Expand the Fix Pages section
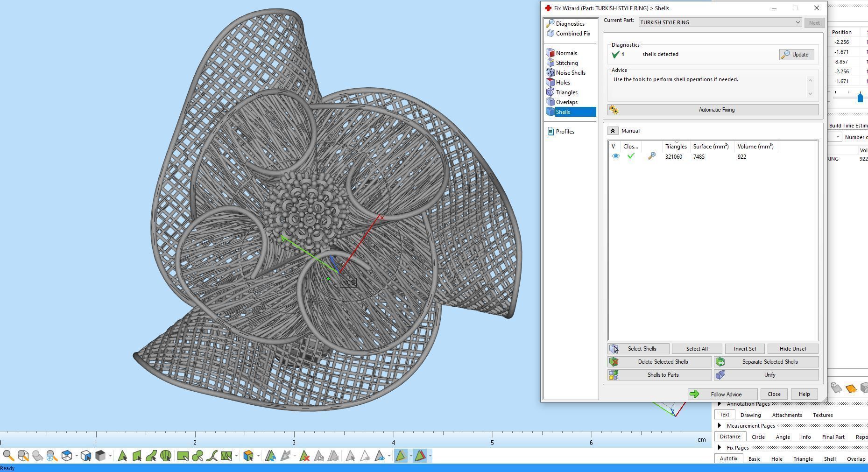The height and width of the screenshot is (472, 868). (720, 448)
